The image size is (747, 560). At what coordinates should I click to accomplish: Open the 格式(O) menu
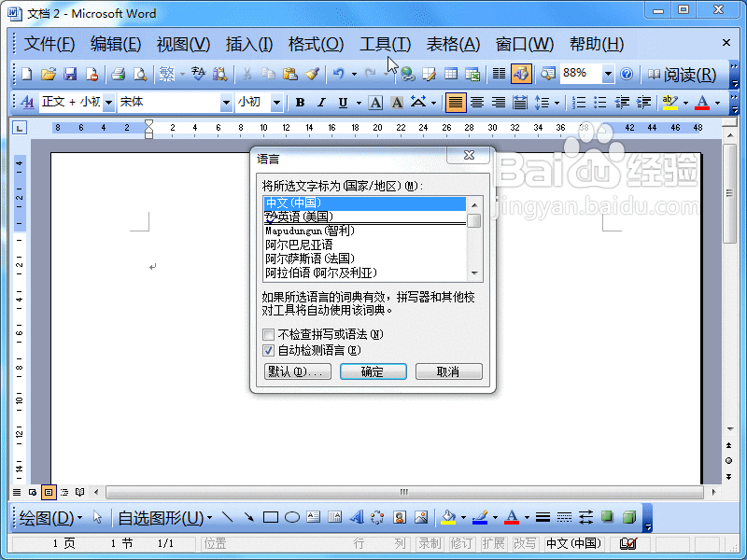(x=316, y=44)
